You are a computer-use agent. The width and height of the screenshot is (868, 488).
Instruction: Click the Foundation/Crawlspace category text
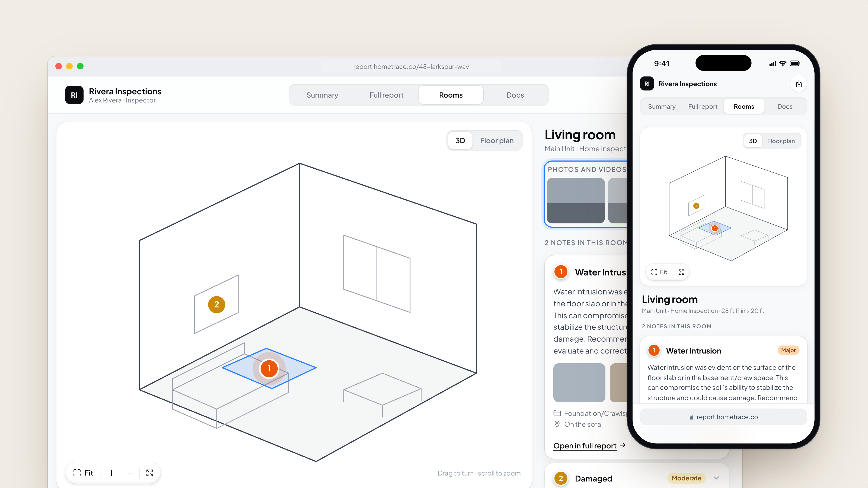pyautogui.click(x=595, y=413)
